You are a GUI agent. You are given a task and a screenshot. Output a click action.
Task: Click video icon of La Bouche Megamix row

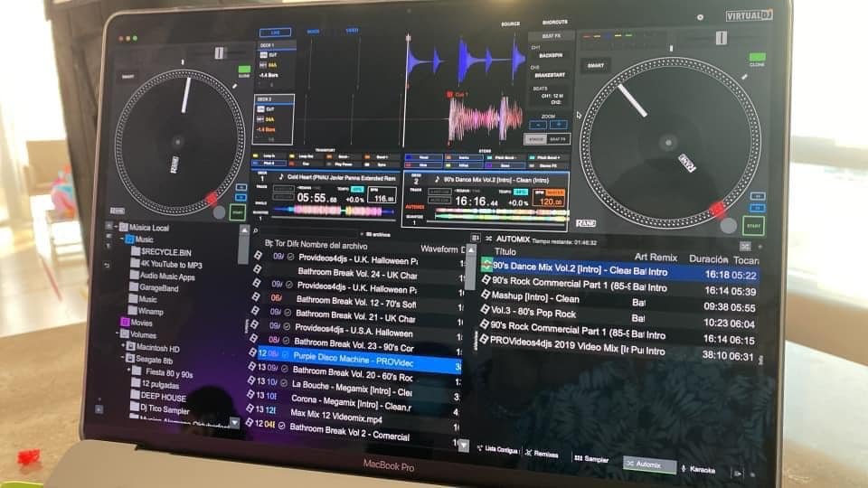(250, 380)
